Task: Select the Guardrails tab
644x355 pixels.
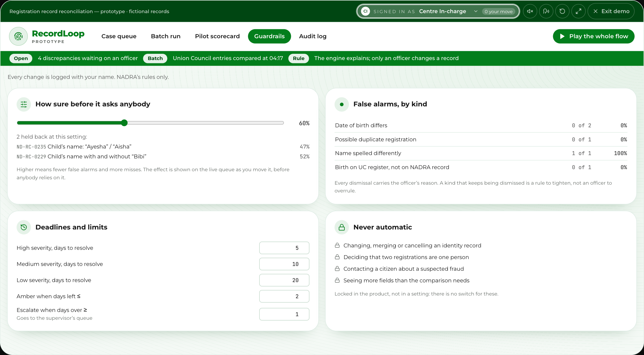Action: coord(269,36)
